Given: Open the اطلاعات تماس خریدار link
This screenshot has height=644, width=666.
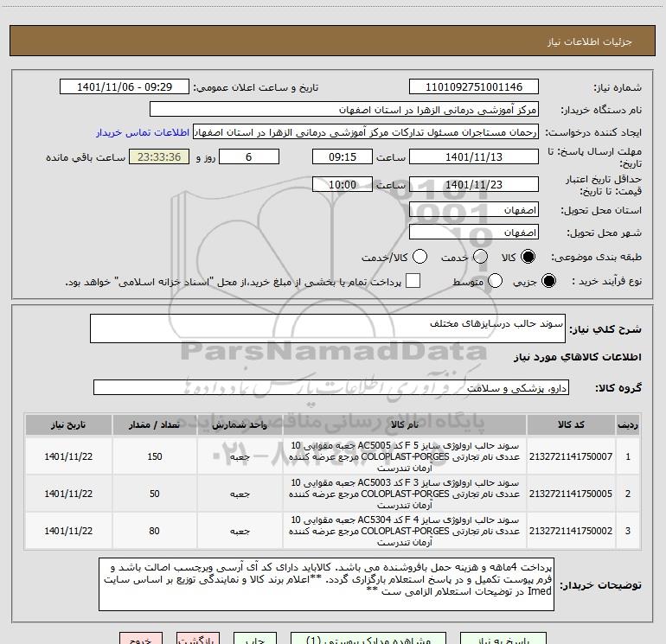Looking at the screenshot, I should (x=143, y=132).
